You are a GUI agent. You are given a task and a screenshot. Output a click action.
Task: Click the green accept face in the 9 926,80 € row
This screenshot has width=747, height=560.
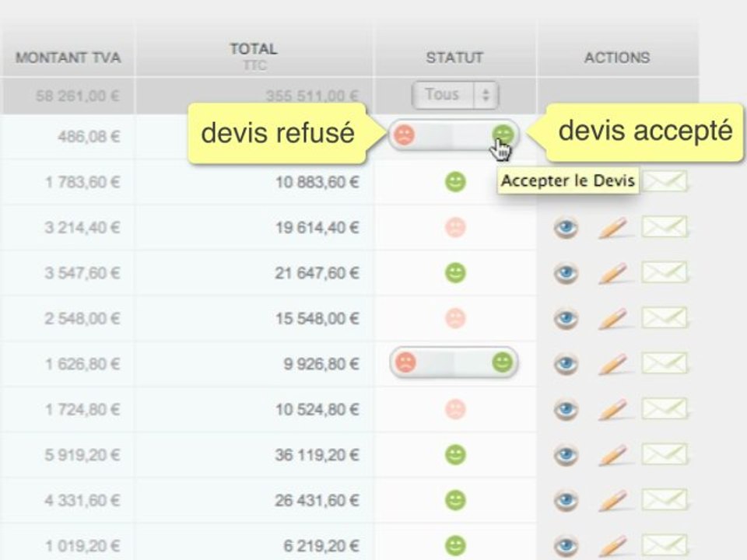click(x=502, y=362)
